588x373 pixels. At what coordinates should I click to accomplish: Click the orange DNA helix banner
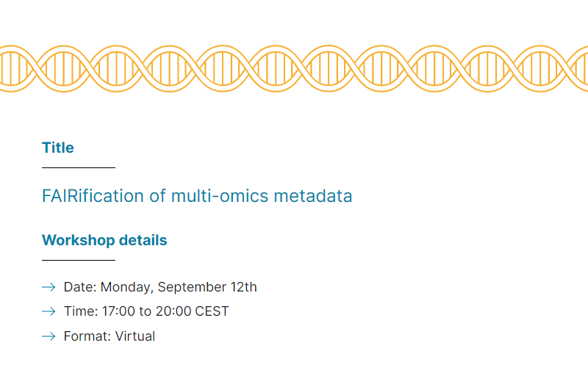(294, 68)
